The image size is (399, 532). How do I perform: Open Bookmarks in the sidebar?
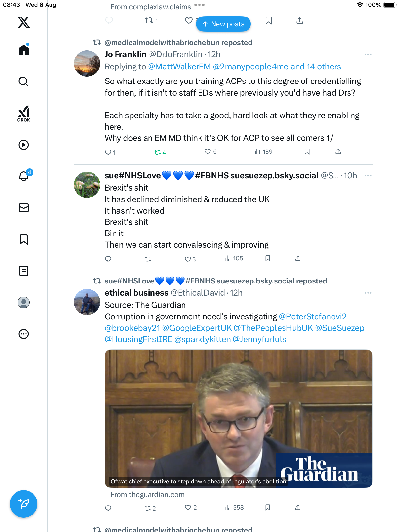24,239
